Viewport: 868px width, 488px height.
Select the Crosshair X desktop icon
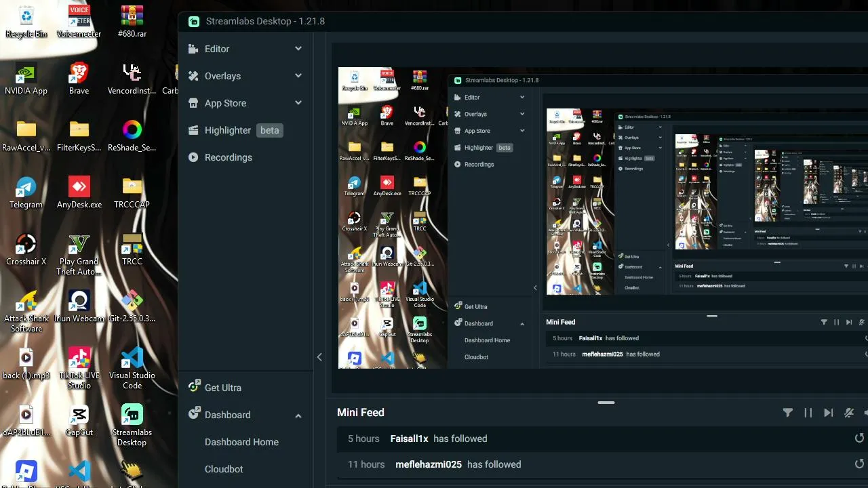click(26, 249)
